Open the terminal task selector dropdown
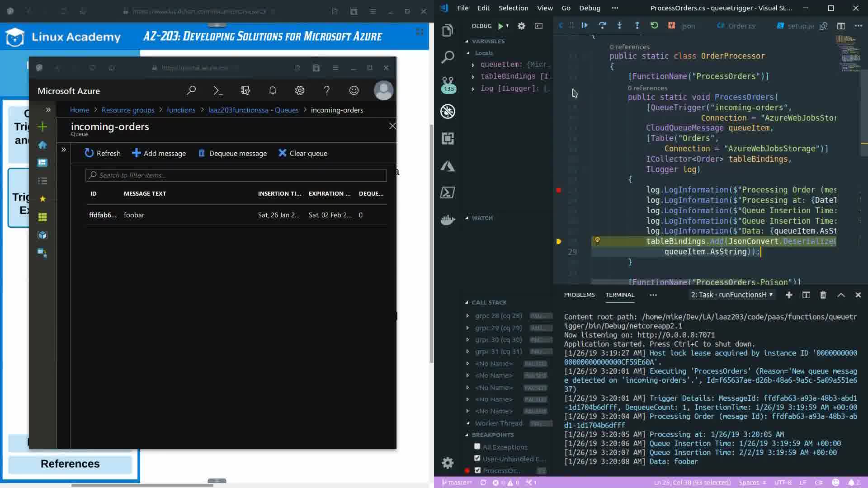This screenshot has height=488, width=868. pyautogui.click(x=731, y=295)
